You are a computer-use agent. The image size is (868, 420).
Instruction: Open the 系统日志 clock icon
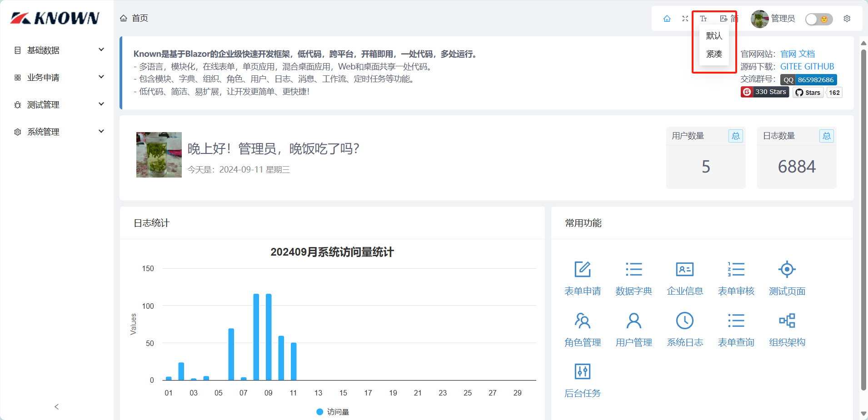click(684, 321)
